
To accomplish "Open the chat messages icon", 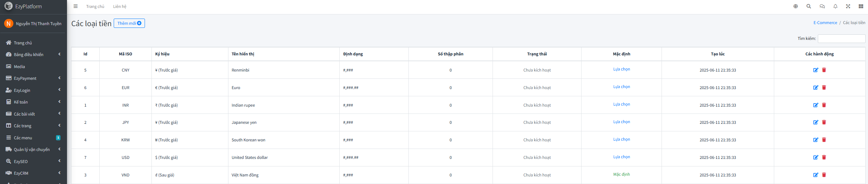I will [822, 6].
